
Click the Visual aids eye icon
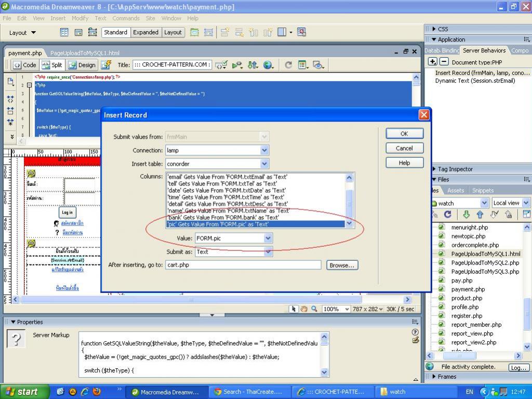pyautogui.click(x=318, y=65)
